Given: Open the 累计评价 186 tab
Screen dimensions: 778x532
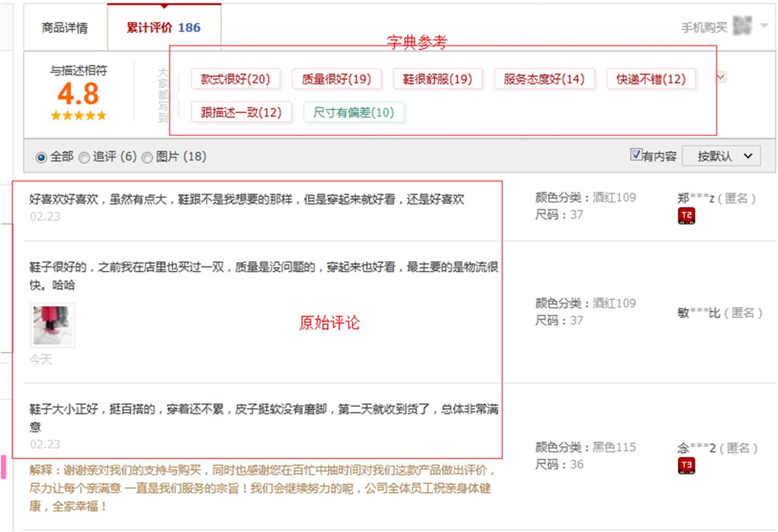Looking at the screenshot, I should [164, 28].
